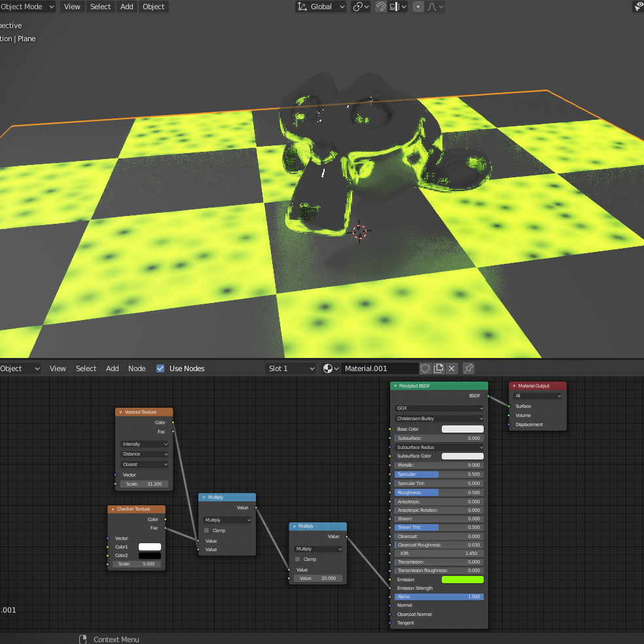Open the viewport Select menu
The height and width of the screenshot is (644, 644).
pyautogui.click(x=100, y=7)
